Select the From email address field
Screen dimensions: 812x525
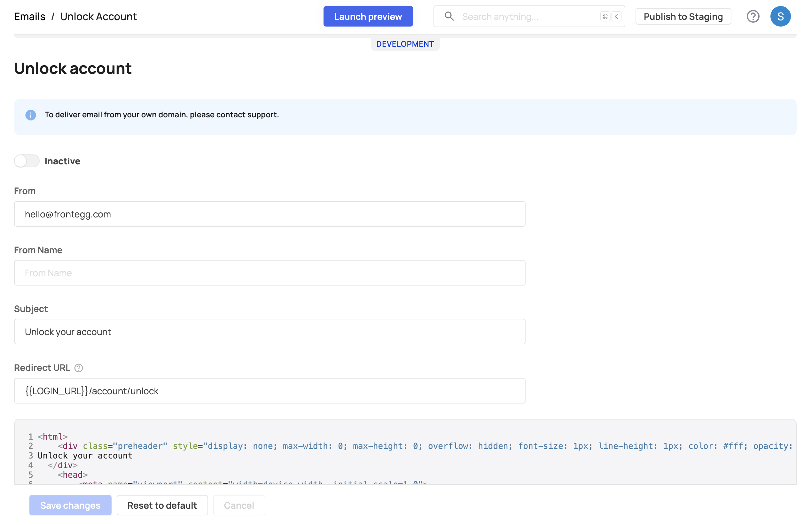click(x=269, y=214)
